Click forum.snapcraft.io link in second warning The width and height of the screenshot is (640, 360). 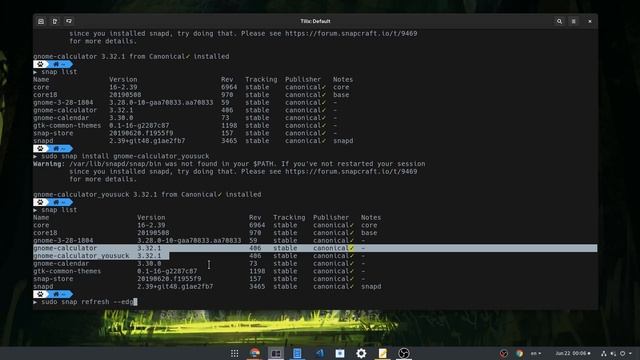[351, 171]
